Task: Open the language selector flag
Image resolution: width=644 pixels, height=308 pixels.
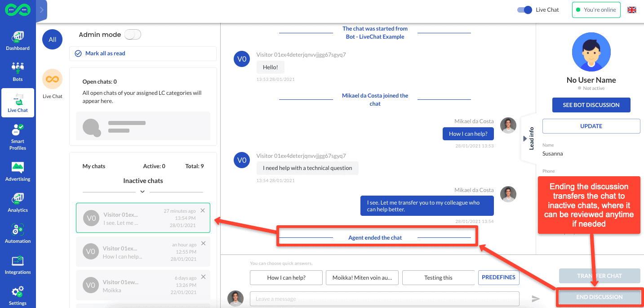Action: pyautogui.click(x=631, y=9)
